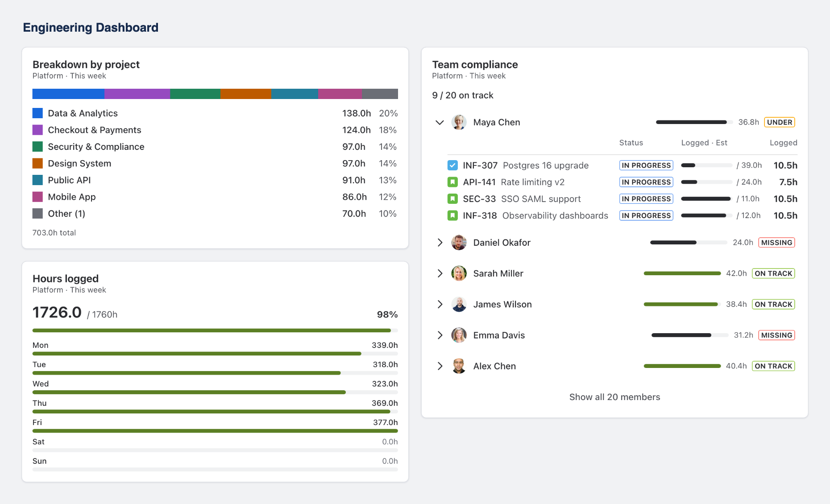Select the Other (1) project name
This screenshot has height=504, width=830.
[x=66, y=214]
